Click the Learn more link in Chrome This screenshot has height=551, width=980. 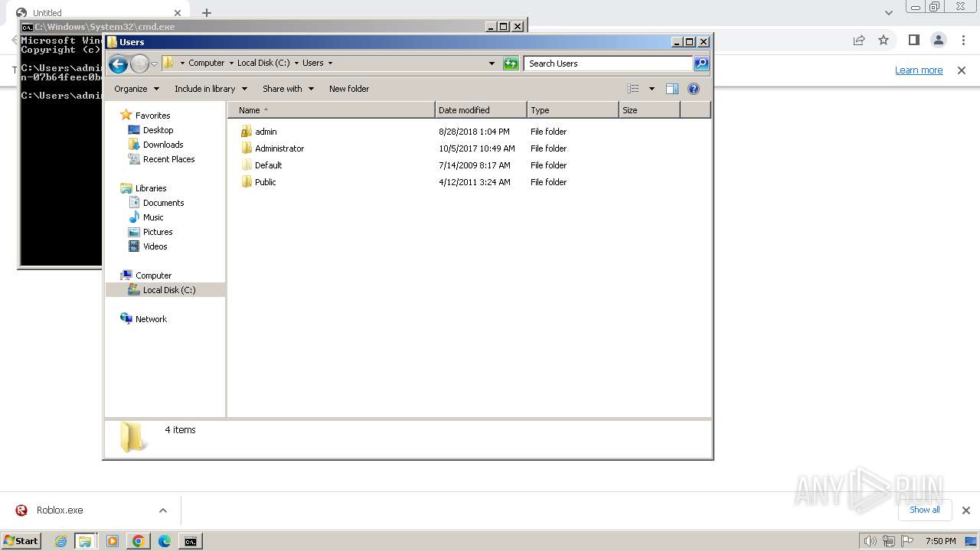pos(919,70)
